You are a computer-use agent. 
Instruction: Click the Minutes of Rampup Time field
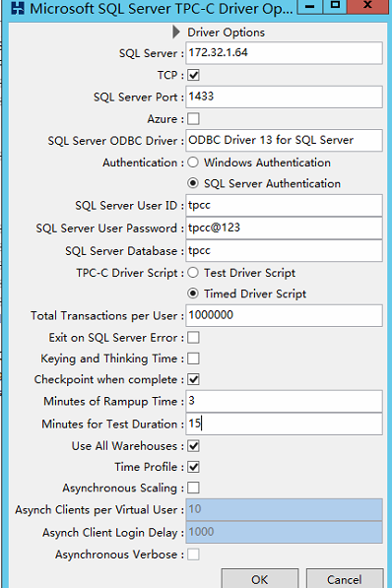click(x=284, y=401)
